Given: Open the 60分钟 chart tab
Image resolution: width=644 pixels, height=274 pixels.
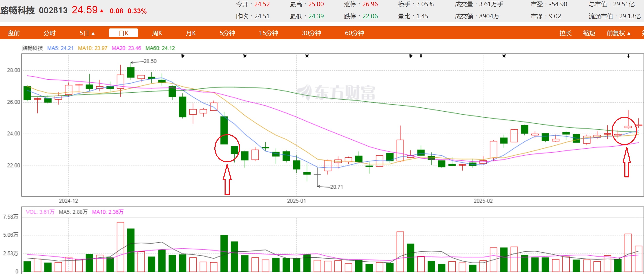Looking at the screenshot, I should point(354,33).
